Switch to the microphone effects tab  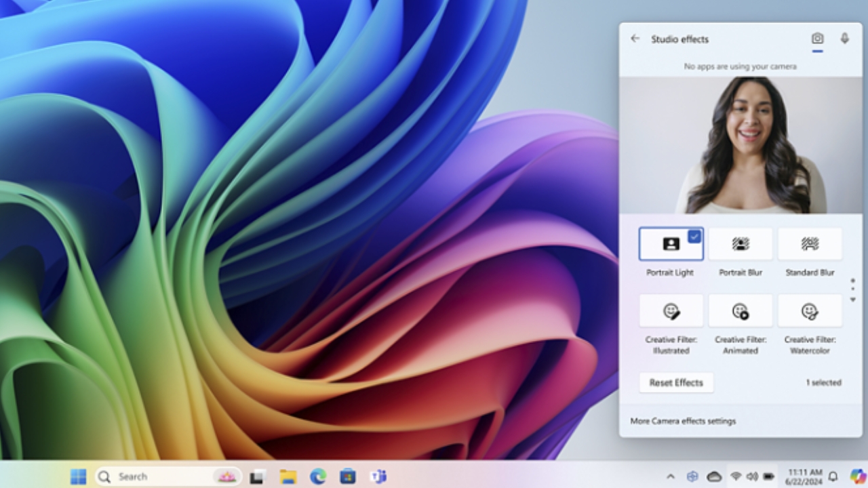844,39
